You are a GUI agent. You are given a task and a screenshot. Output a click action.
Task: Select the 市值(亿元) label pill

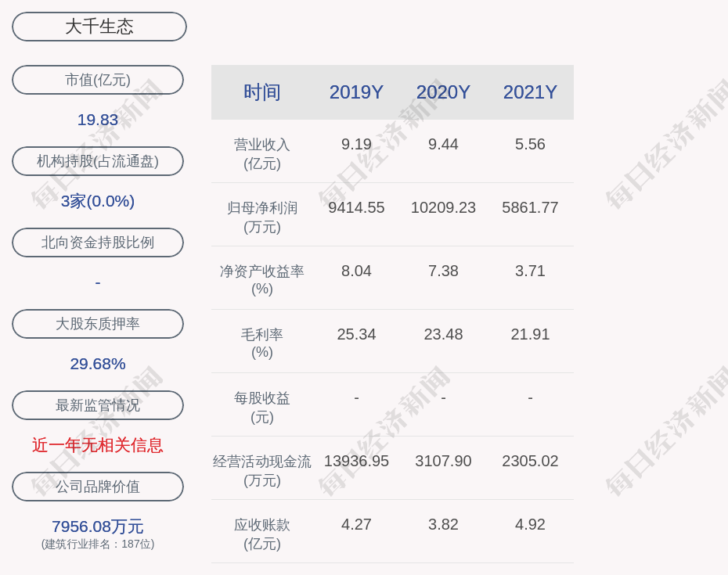(x=98, y=80)
